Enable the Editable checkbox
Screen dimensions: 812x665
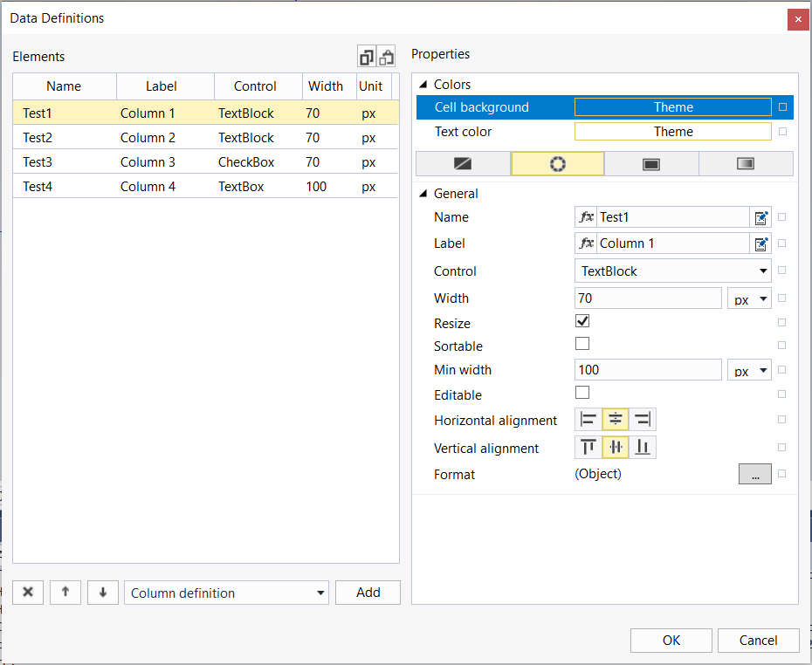click(582, 392)
